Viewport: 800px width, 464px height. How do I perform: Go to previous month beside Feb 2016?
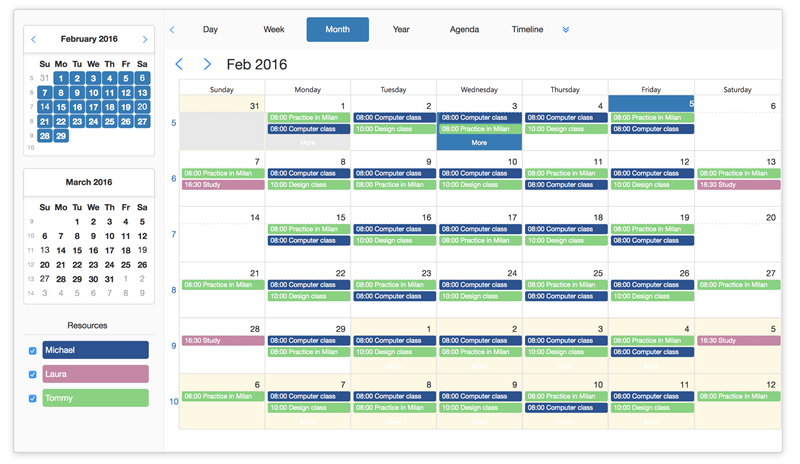click(x=179, y=64)
